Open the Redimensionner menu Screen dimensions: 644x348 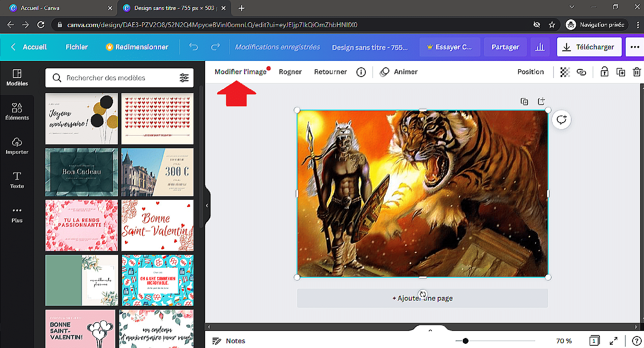click(x=137, y=47)
